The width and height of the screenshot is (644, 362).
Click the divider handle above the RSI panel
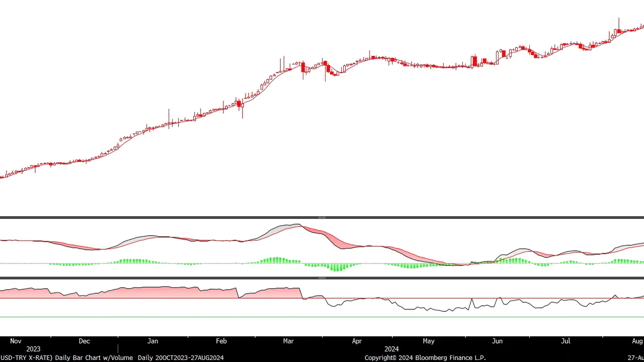(x=322, y=278)
